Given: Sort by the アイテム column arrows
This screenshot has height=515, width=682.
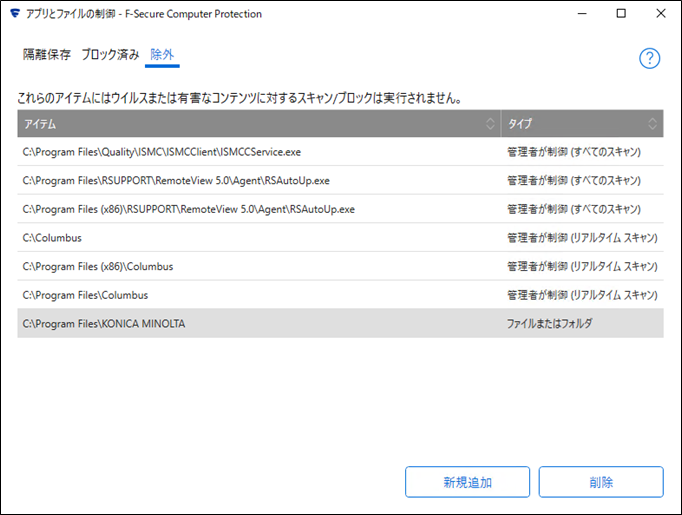Looking at the screenshot, I should [490, 124].
